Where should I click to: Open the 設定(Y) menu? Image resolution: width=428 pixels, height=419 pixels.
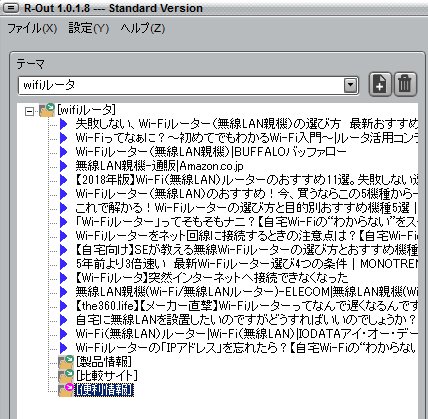pyautogui.click(x=89, y=28)
